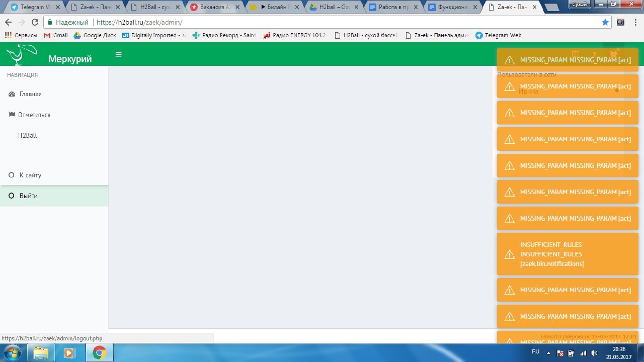
Task: View site security info via Надежный padlock
Action: click(68, 23)
